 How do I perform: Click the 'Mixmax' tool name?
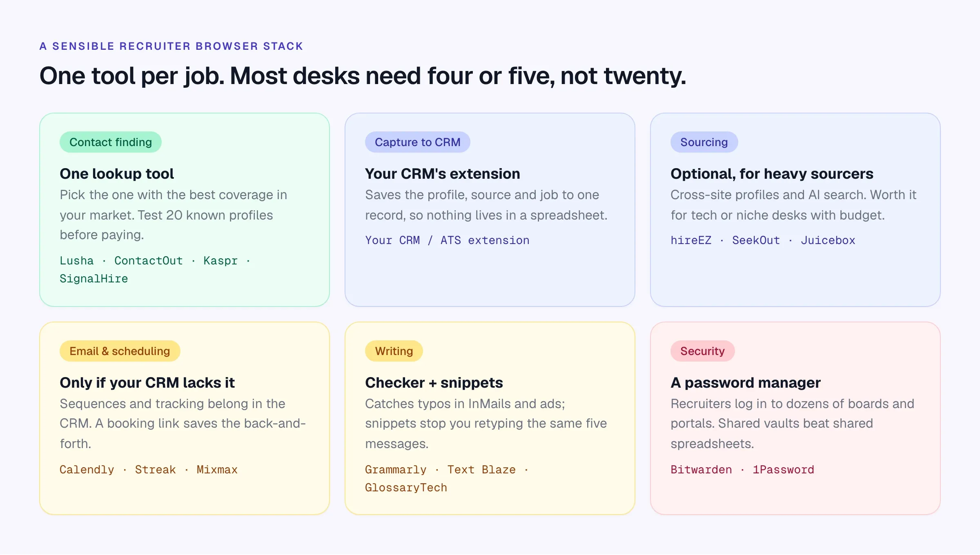click(x=217, y=470)
